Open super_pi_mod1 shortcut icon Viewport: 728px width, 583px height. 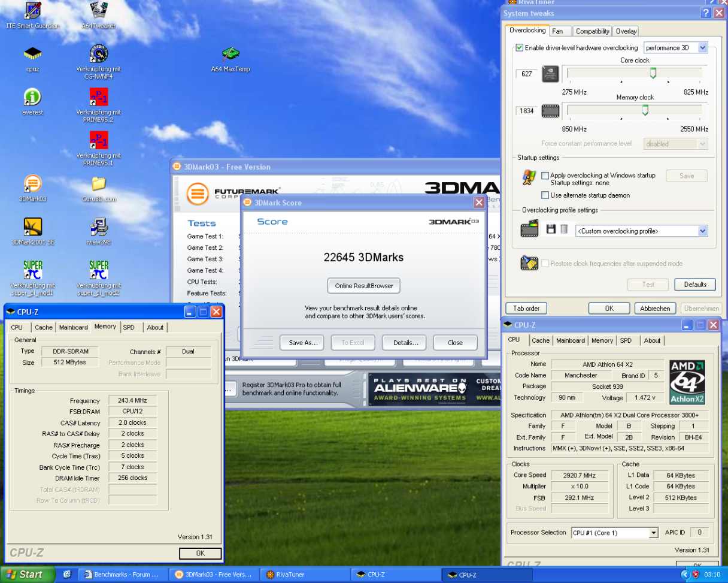(x=32, y=270)
